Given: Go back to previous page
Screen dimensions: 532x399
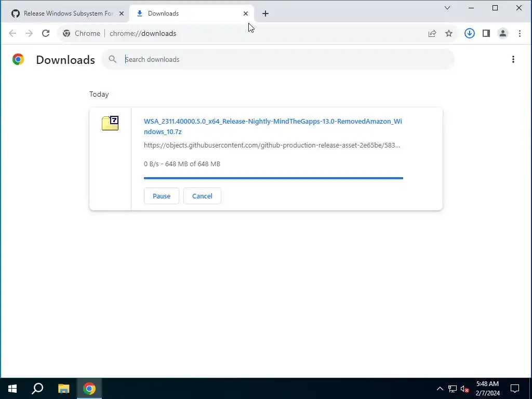Looking at the screenshot, I should [x=12, y=33].
